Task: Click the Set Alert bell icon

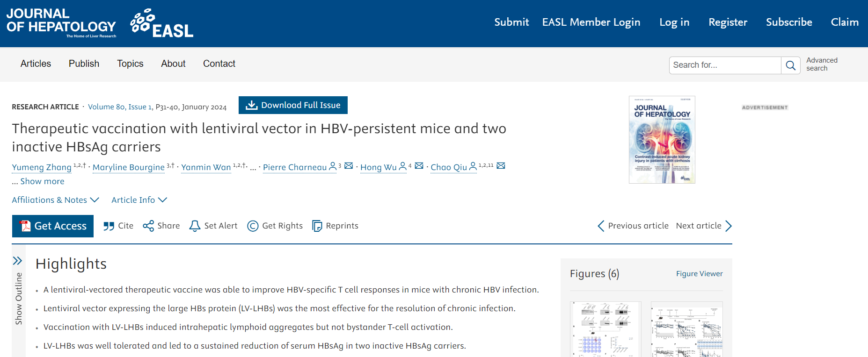Action: click(x=195, y=226)
